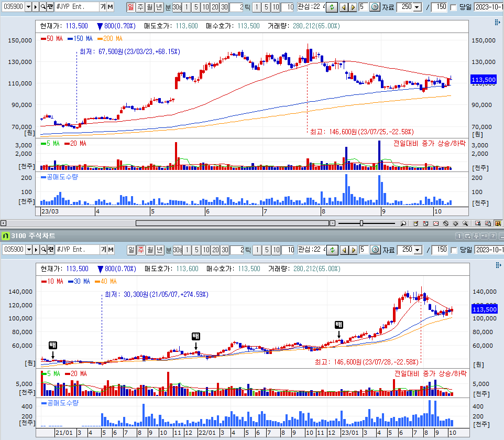Image resolution: width=504 pixels, height=440 pixels.
Task: Click the #JYP Ent. name field in upper chart
Action: click(x=77, y=7)
